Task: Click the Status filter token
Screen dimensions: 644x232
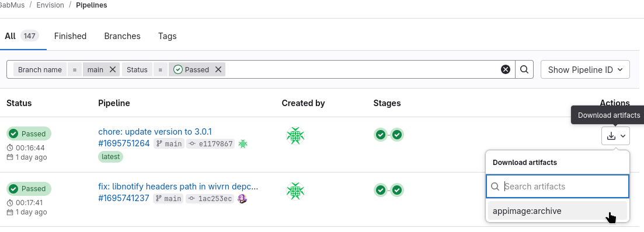Action: tap(137, 70)
